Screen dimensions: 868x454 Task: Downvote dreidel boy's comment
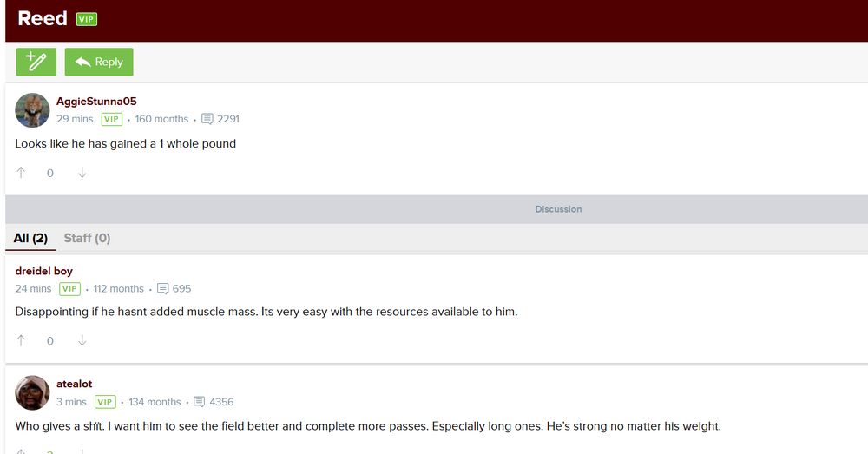(x=82, y=341)
